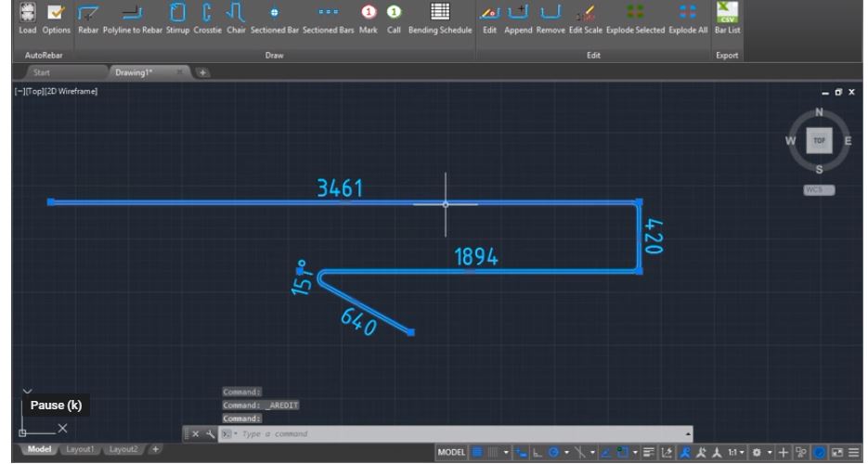
Task: Click the Edit rebar tool
Action: click(489, 18)
